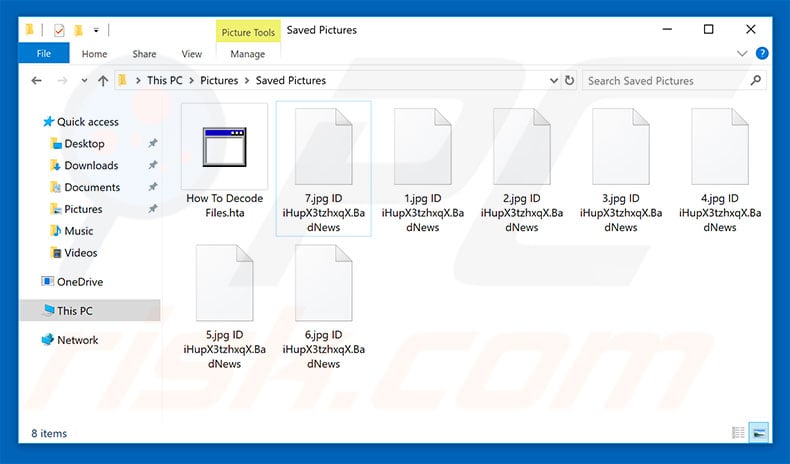This screenshot has width=790, height=464.
Task: Customize Quick Access Toolbar dropdown arrow
Action: (x=96, y=31)
